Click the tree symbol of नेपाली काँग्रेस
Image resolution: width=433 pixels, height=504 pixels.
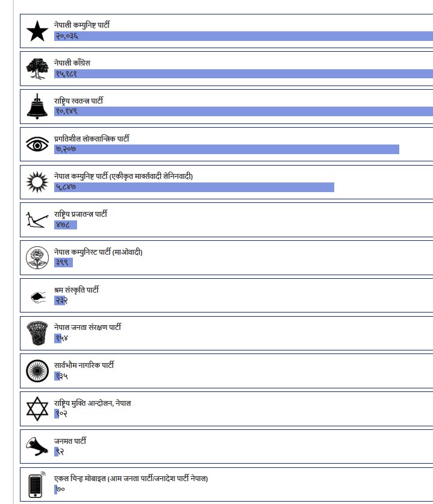click(x=37, y=69)
